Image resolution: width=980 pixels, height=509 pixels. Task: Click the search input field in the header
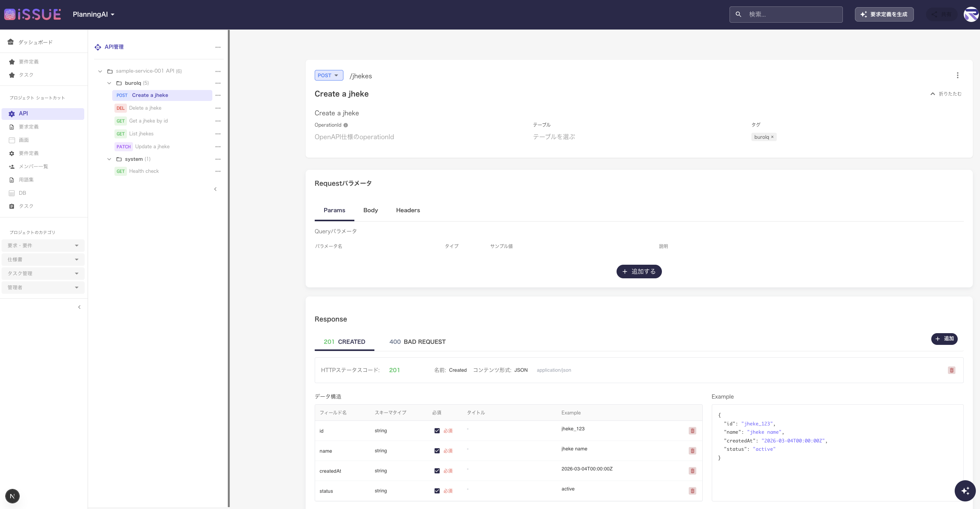[x=791, y=14]
